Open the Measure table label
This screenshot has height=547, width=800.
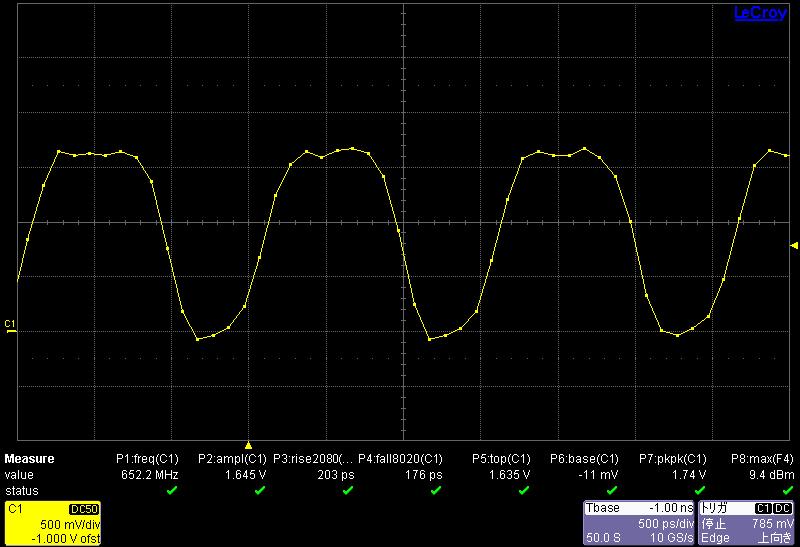coord(29,459)
